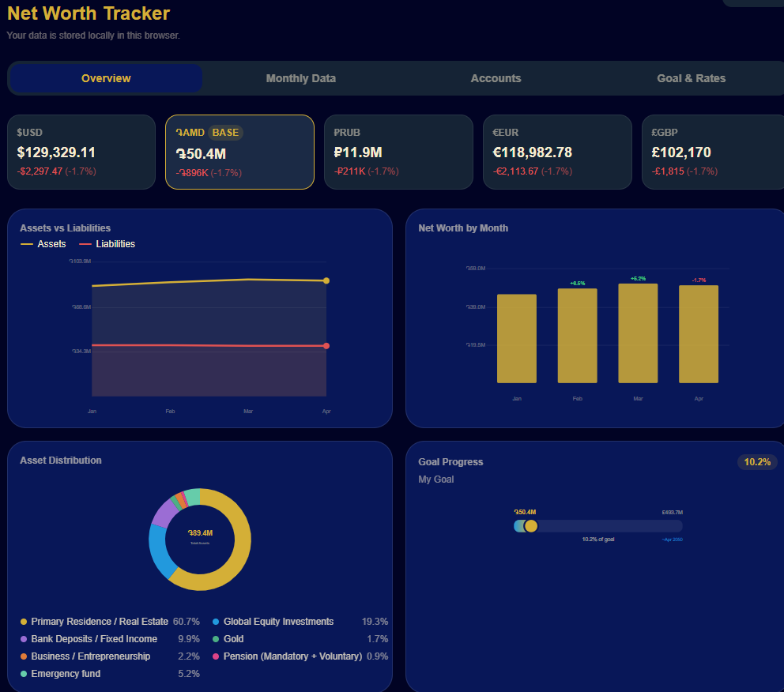Select the Overview tab
Image resolution: width=784 pixels, height=692 pixels.
coord(106,78)
